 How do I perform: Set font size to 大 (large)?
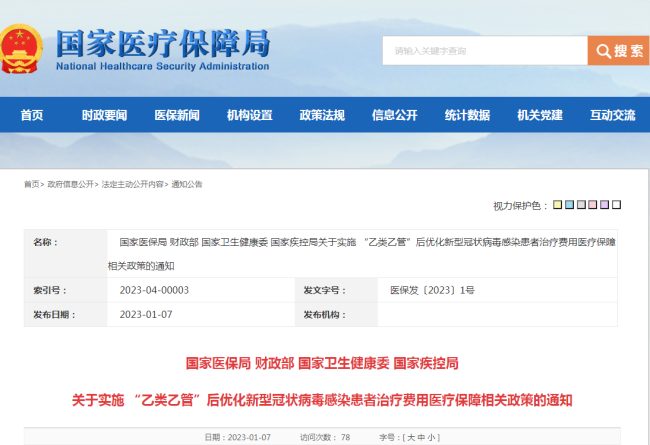point(411,437)
